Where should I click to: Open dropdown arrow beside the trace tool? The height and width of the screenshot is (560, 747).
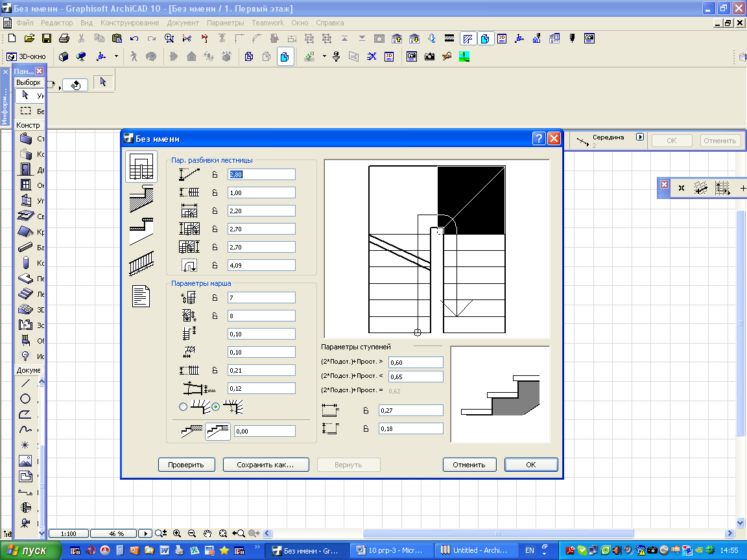click(324, 56)
